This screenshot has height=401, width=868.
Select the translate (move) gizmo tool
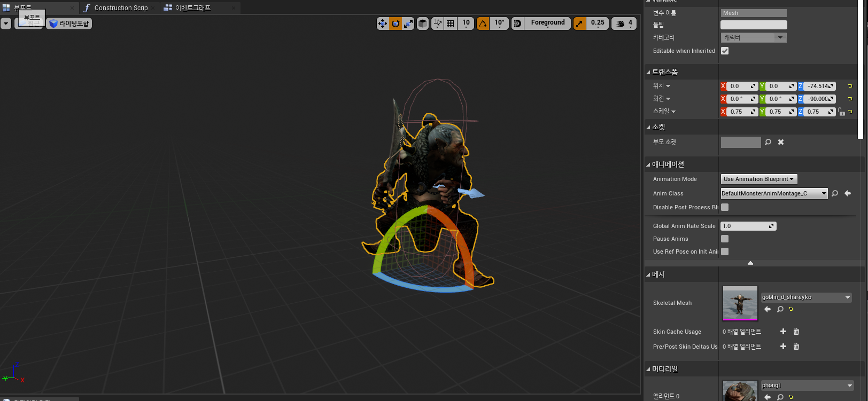tap(383, 23)
